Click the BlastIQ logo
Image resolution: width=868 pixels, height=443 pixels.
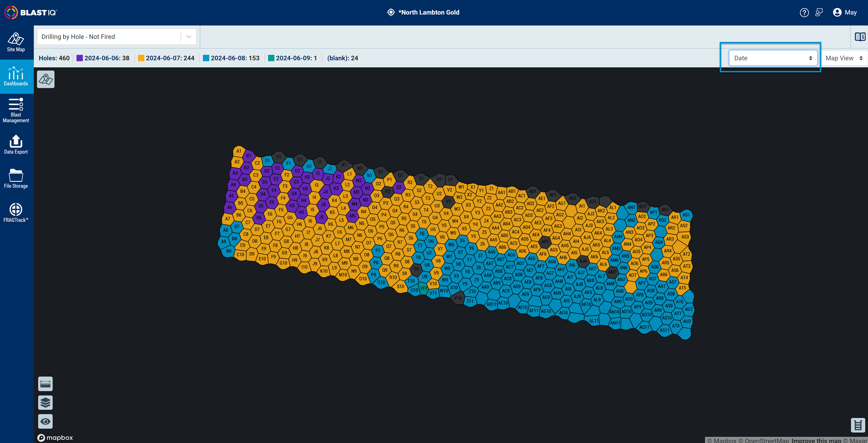31,12
